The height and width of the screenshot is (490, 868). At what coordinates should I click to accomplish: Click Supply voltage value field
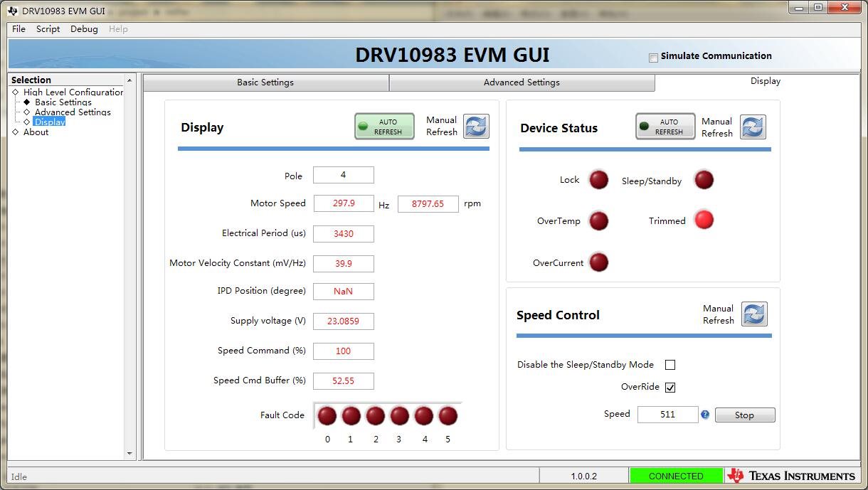pos(343,321)
